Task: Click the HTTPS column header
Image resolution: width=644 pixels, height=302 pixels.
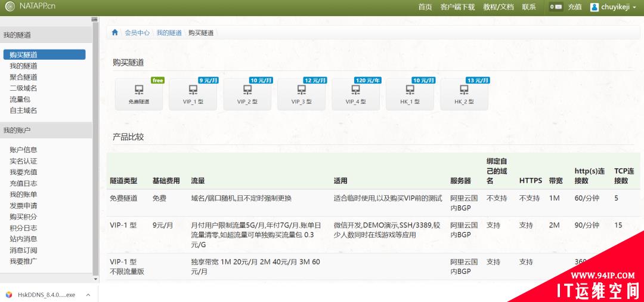Action: [531, 181]
